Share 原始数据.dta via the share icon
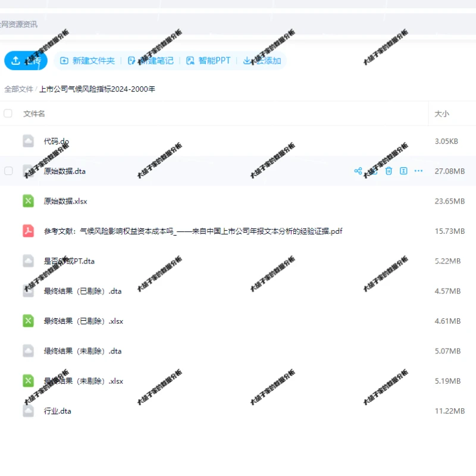This screenshot has width=476, height=476. 358,171
